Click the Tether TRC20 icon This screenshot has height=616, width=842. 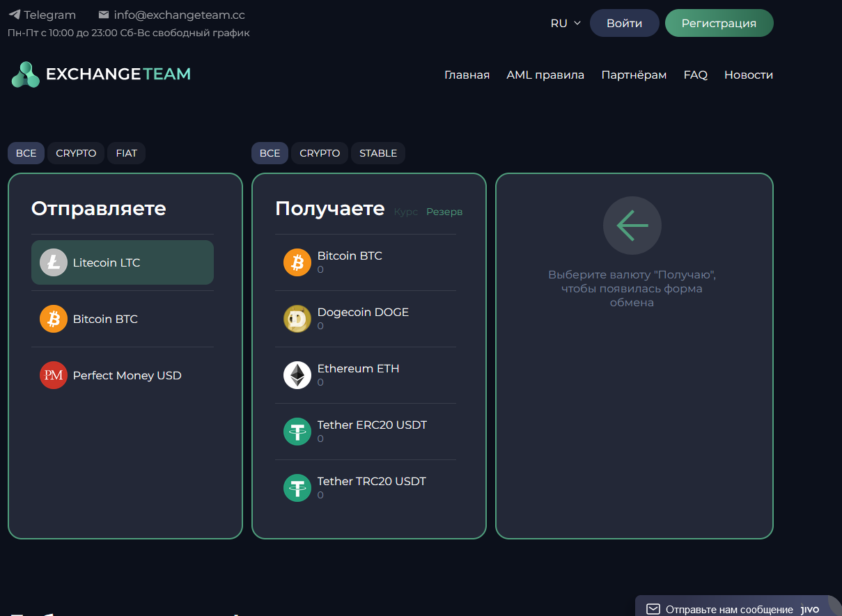coord(297,488)
